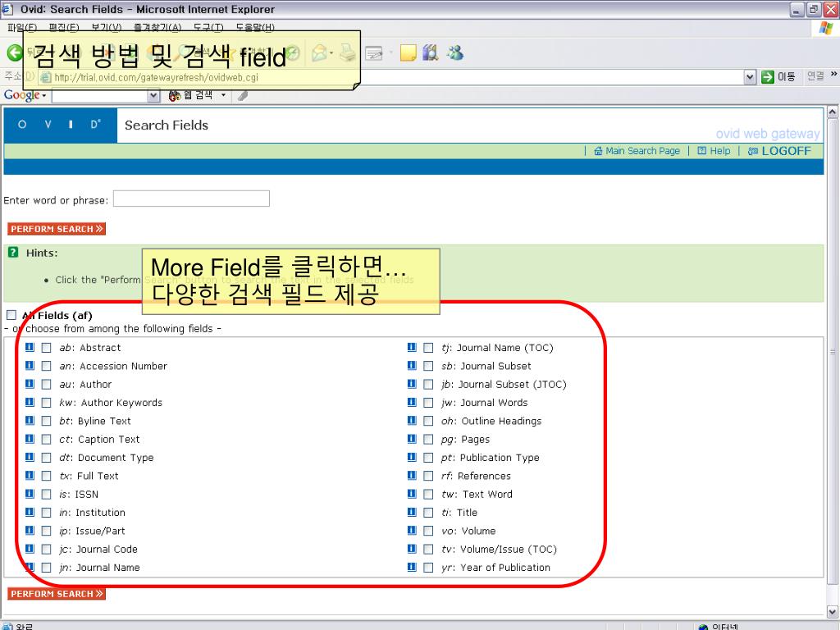Open the 도움말(H) menu

tap(255, 27)
